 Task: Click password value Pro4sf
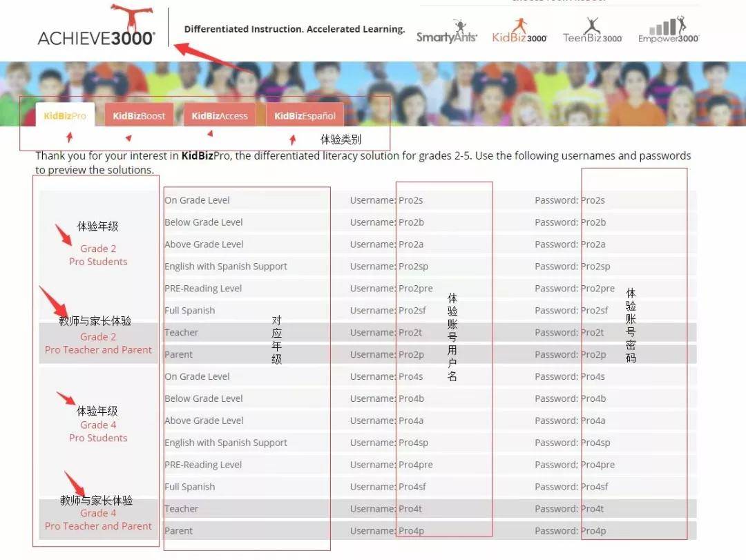pyautogui.click(x=595, y=487)
